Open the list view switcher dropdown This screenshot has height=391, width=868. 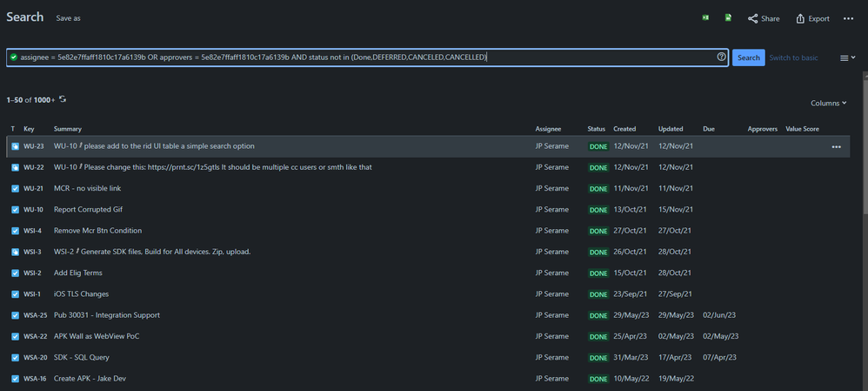click(x=847, y=57)
